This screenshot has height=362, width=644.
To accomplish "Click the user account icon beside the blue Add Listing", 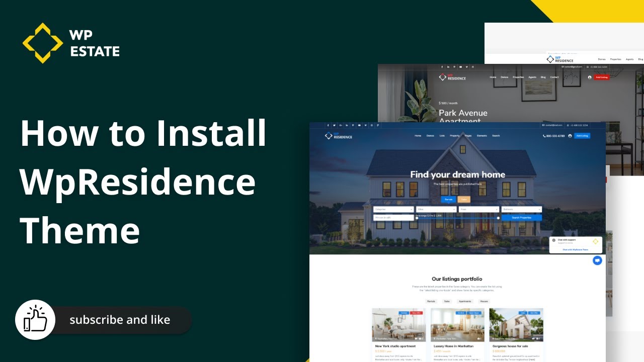I will [x=570, y=136].
